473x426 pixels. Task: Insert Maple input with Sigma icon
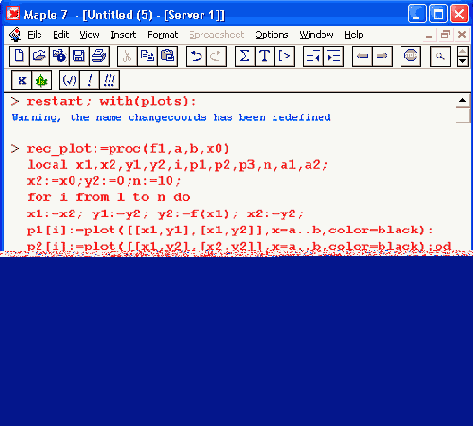tap(245, 56)
